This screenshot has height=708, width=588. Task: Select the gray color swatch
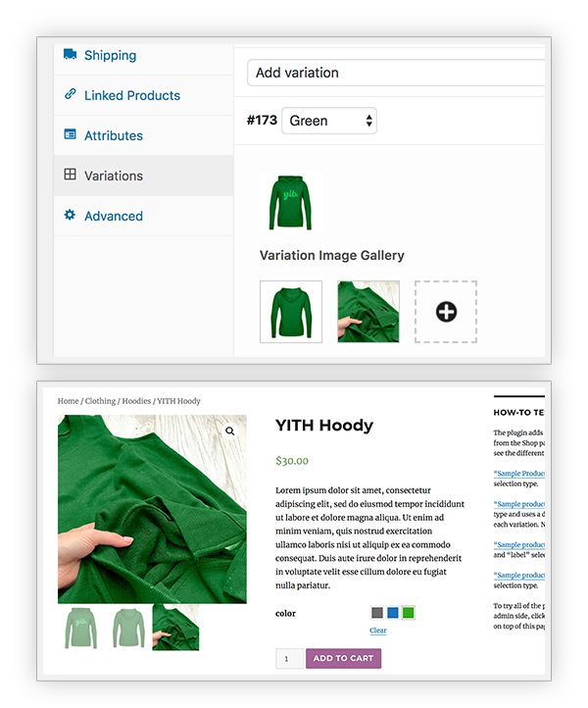coord(377,613)
